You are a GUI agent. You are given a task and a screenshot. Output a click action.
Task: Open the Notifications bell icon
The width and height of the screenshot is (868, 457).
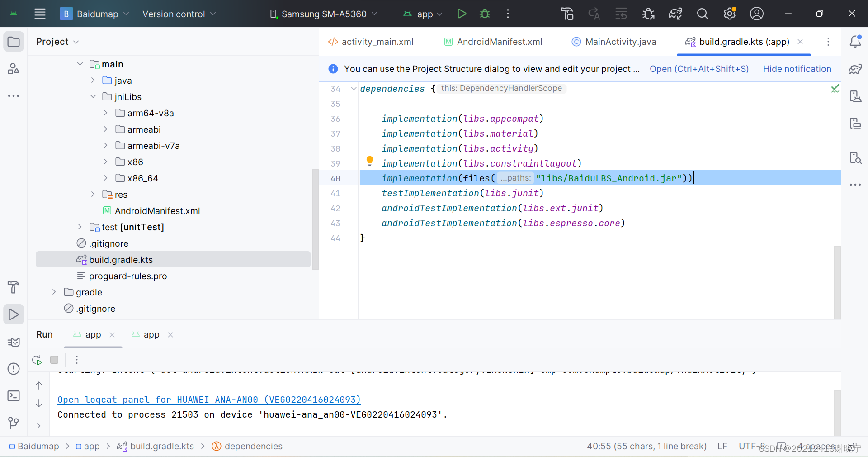coord(855,42)
